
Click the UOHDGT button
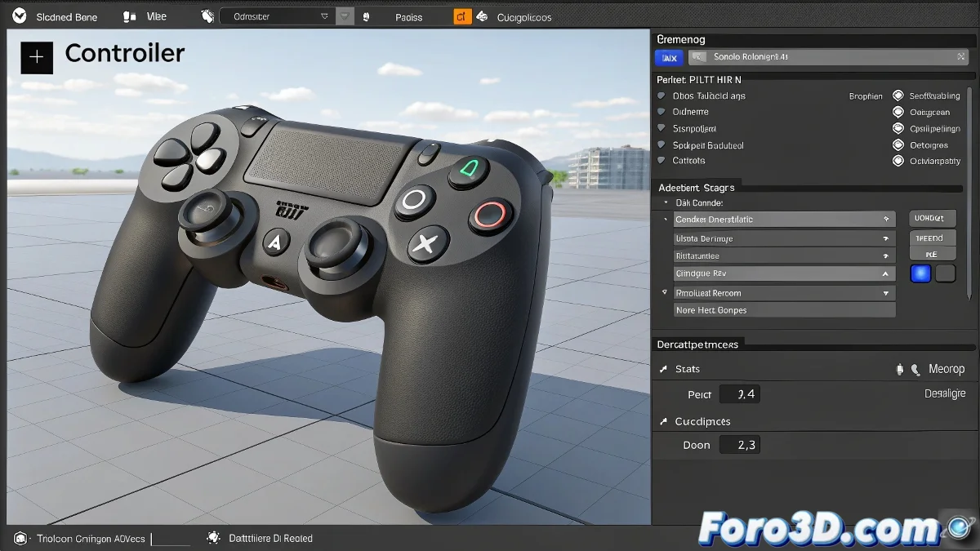(x=932, y=219)
